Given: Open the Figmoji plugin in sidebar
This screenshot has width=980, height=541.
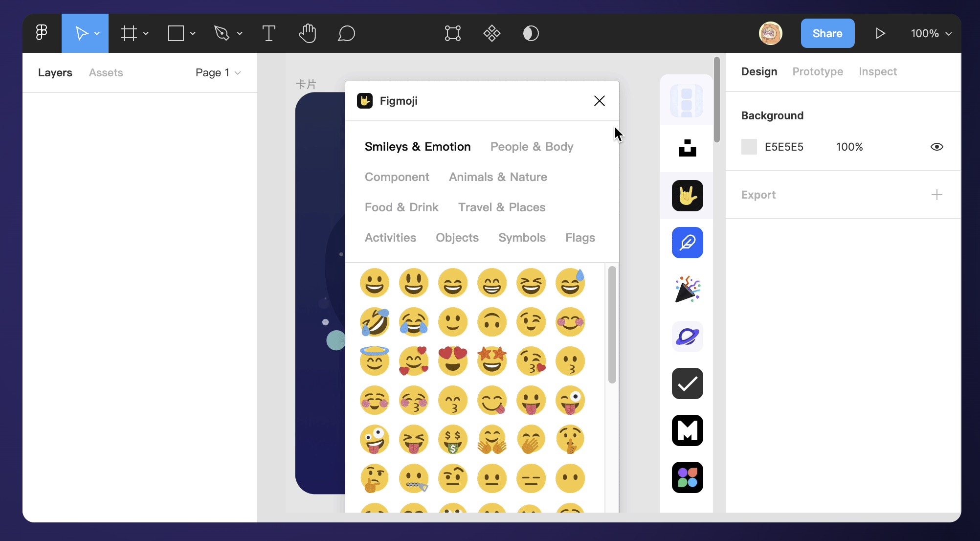Looking at the screenshot, I should click(x=688, y=196).
